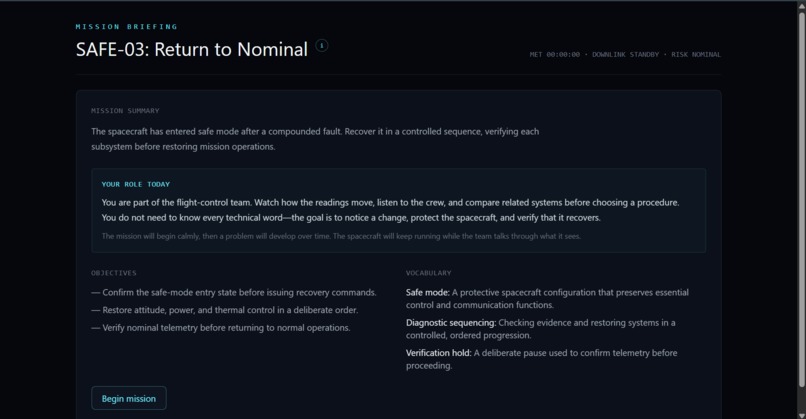The width and height of the screenshot is (806, 419).
Task: Click the Verification hold vocabulary term
Action: coord(438,353)
